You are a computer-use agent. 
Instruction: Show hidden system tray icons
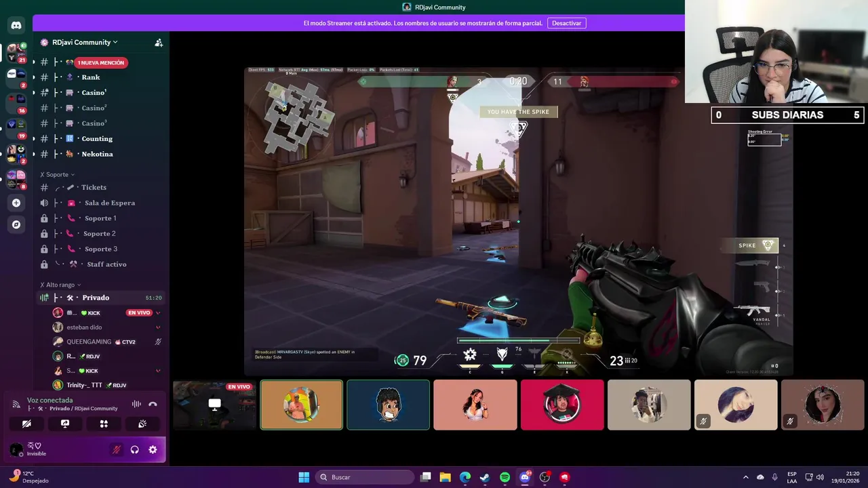[746, 477]
